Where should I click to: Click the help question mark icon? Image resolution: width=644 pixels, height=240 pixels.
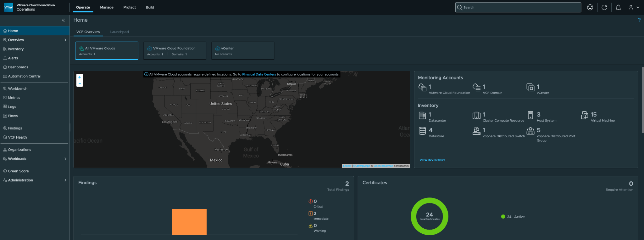tap(639, 20)
